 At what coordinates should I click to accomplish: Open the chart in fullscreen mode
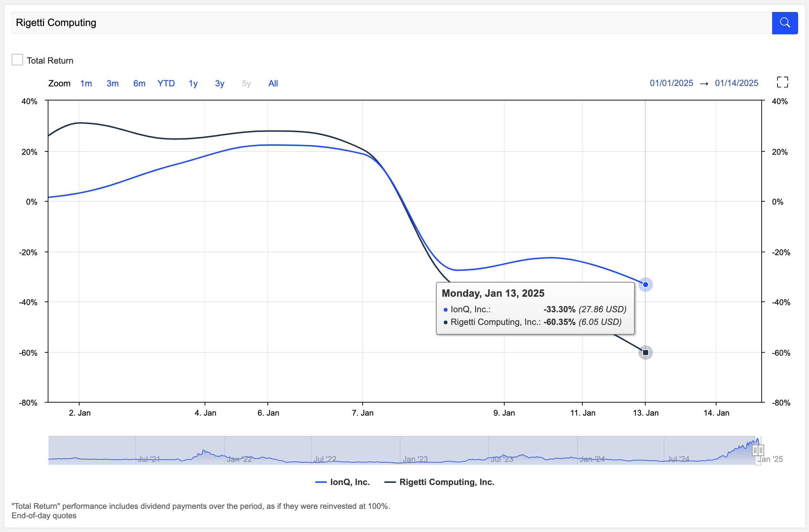tap(783, 82)
